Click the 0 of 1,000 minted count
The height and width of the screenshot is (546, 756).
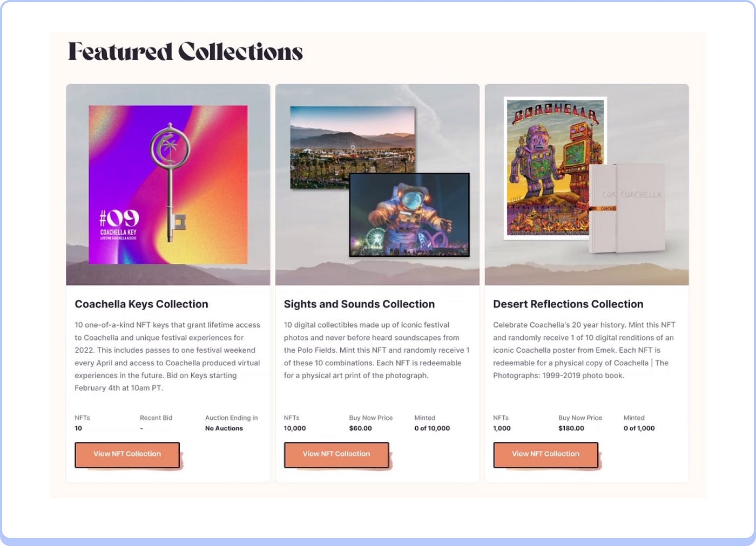point(639,428)
